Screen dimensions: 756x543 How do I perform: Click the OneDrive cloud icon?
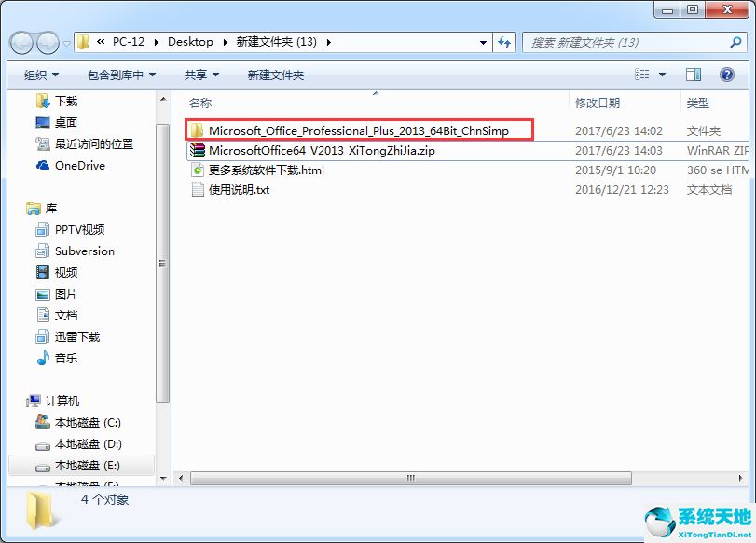click(43, 165)
